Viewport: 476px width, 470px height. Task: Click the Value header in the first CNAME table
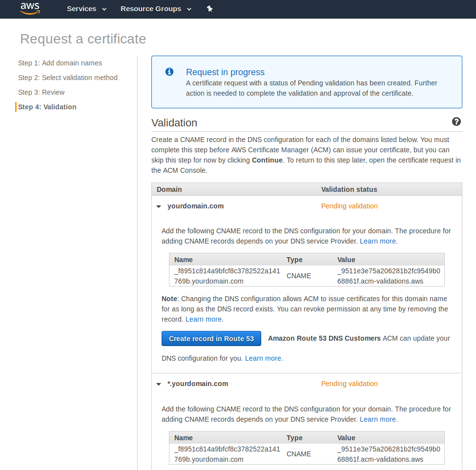coord(346,260)
